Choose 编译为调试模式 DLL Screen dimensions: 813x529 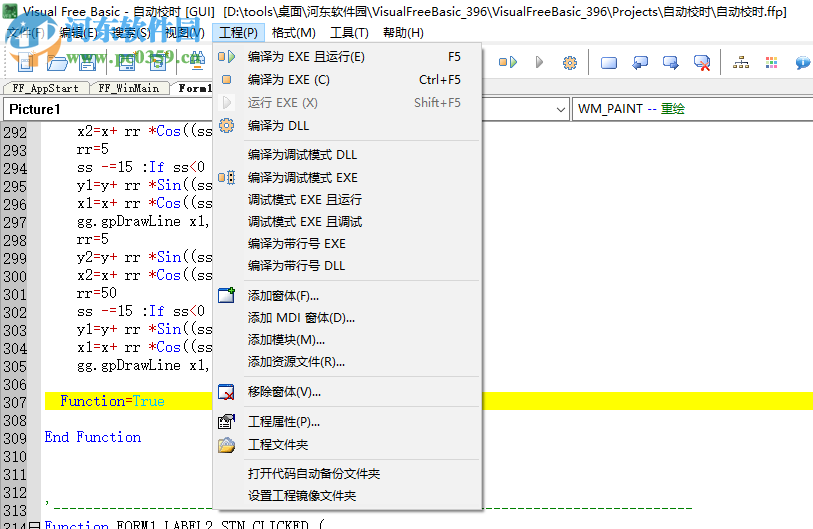[x=347, y=155]
